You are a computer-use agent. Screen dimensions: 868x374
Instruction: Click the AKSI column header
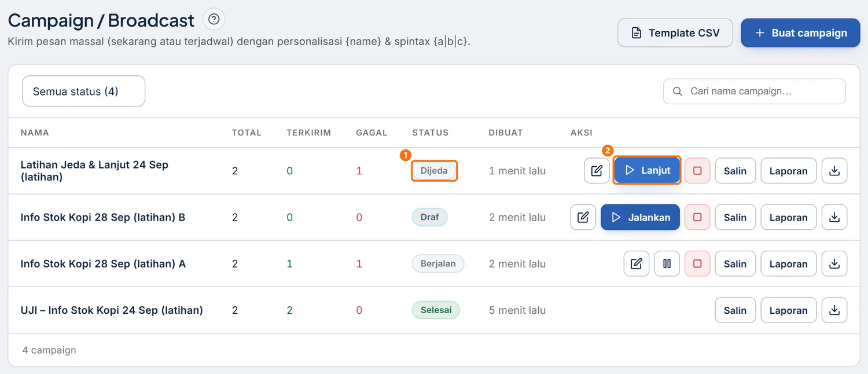coord(582,133)
